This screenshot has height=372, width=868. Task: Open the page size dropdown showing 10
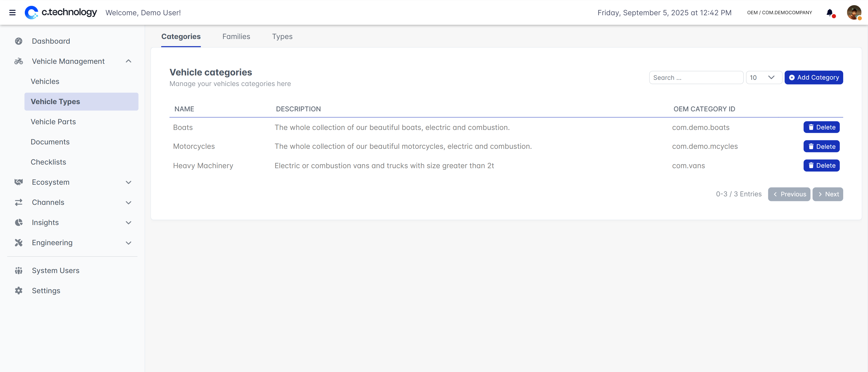764,78
